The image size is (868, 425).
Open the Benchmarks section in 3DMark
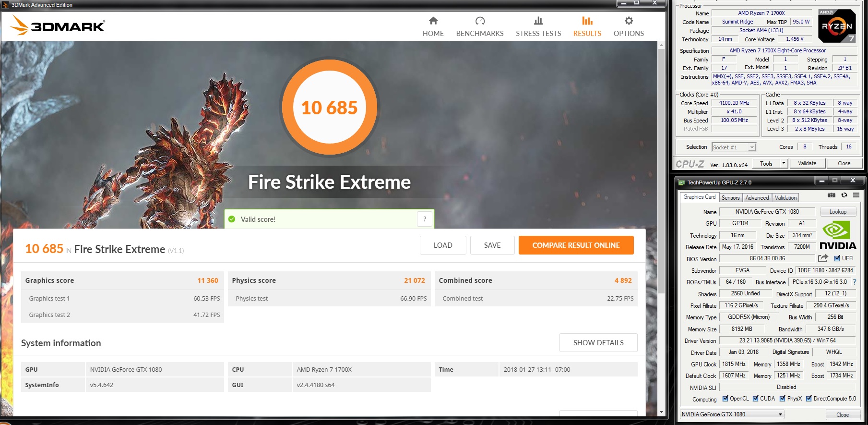pos(480,27)
